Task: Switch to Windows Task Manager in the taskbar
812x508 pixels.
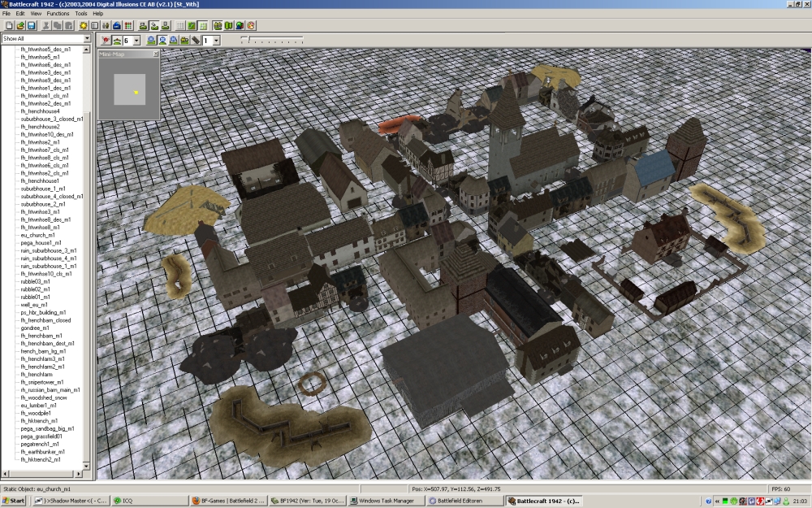Action: tap(387, 501)
